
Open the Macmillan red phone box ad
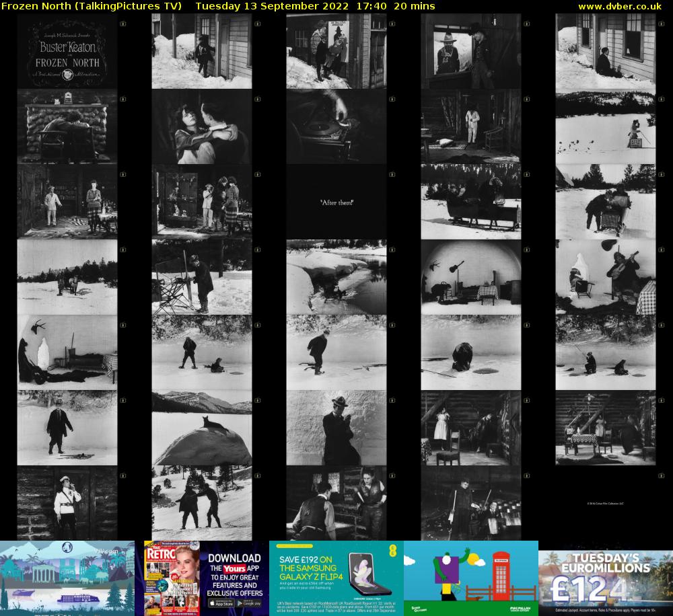[471, 578]
